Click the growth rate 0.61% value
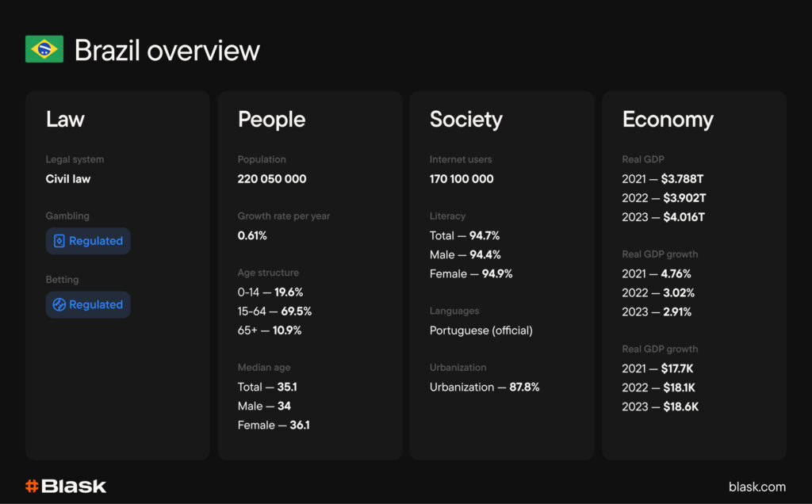812x504 pixels. point(252,235)
